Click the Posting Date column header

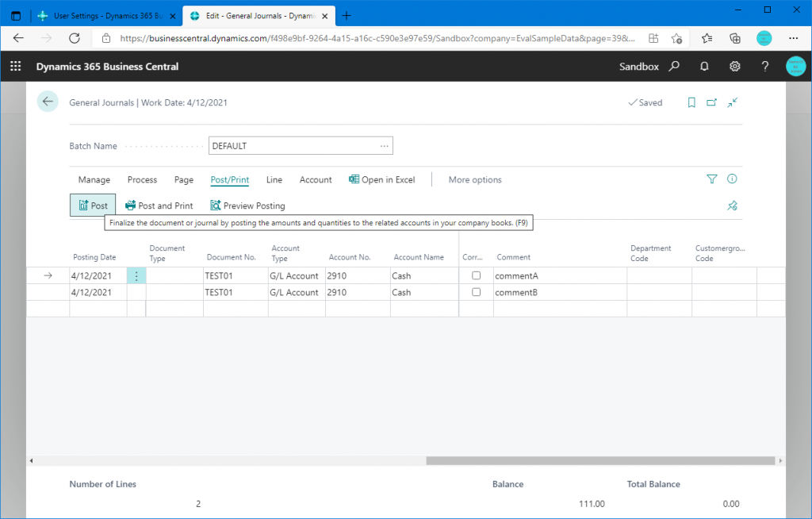pyautogui.click(x=94, y=257)
